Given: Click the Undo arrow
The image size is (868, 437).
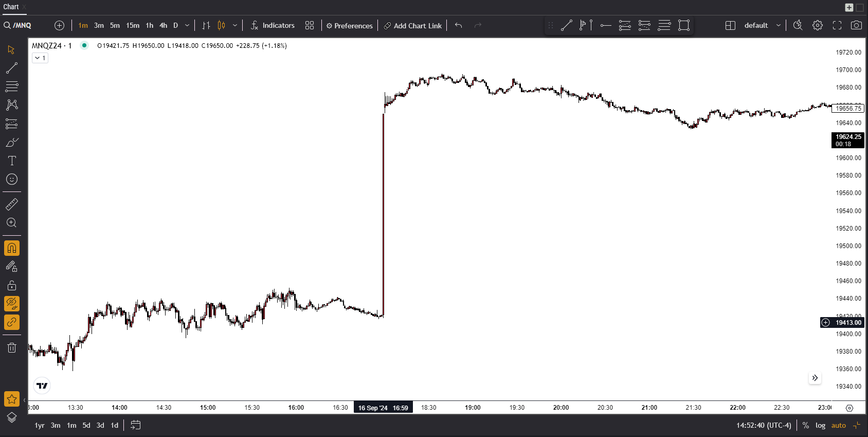Looking at the screenshot, I should [459, 25].
